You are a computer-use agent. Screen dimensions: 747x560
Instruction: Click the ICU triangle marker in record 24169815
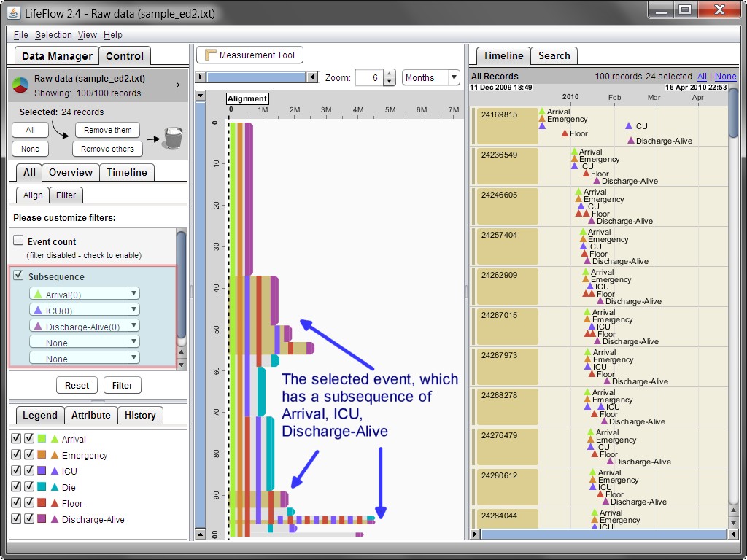click(x=628, y=126)
